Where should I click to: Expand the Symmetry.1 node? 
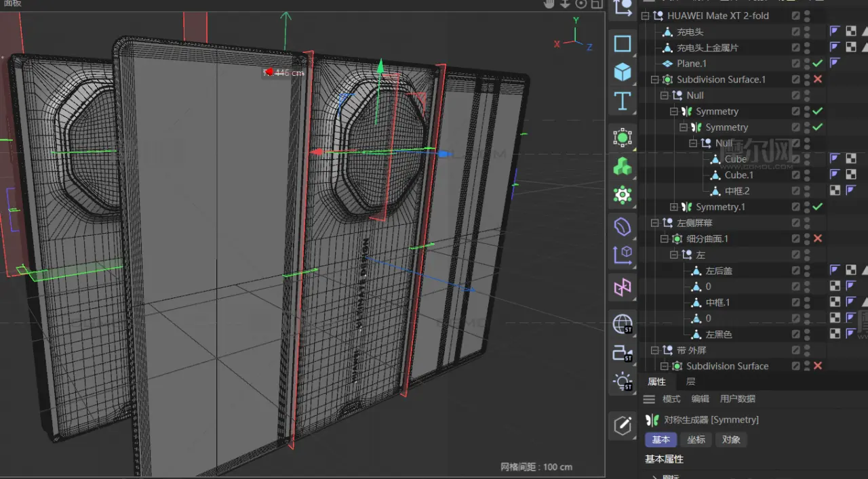click(673, 207)
